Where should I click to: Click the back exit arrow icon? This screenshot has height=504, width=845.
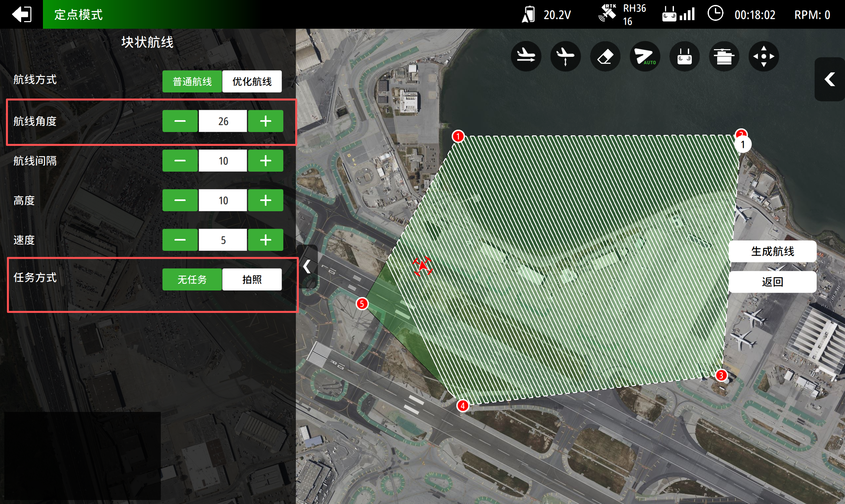point(22,14)
